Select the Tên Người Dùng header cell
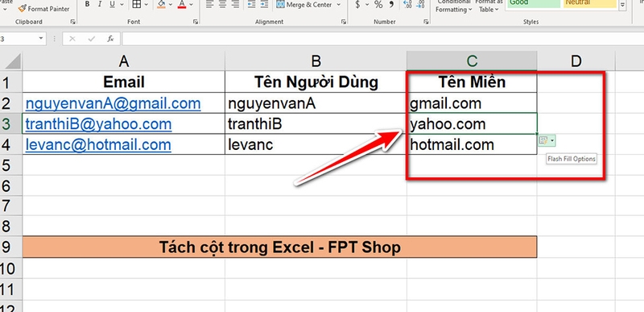 click(316, 82)
